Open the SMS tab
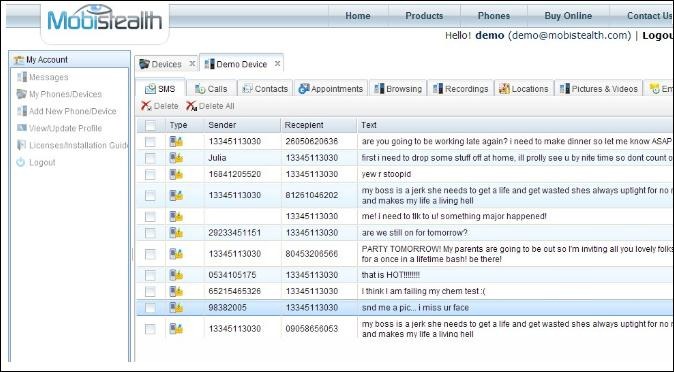674x372 pixels. point(160,89)
